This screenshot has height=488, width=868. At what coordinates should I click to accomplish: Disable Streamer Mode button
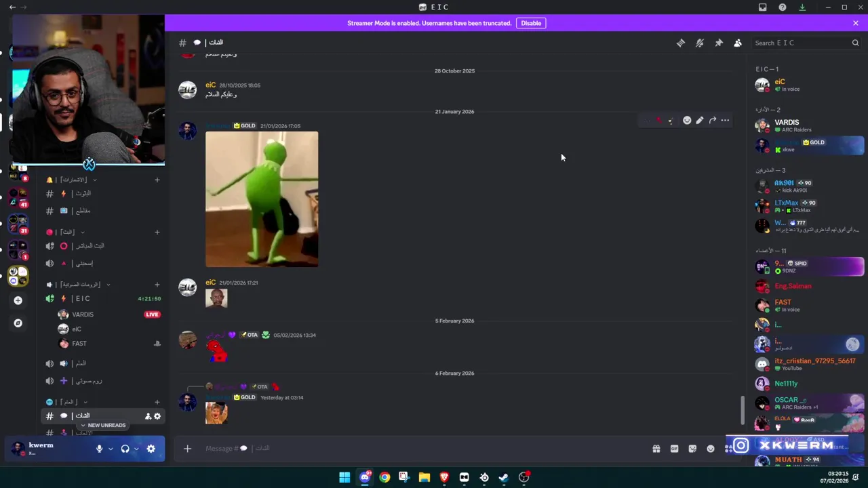[x=531, y=23]
